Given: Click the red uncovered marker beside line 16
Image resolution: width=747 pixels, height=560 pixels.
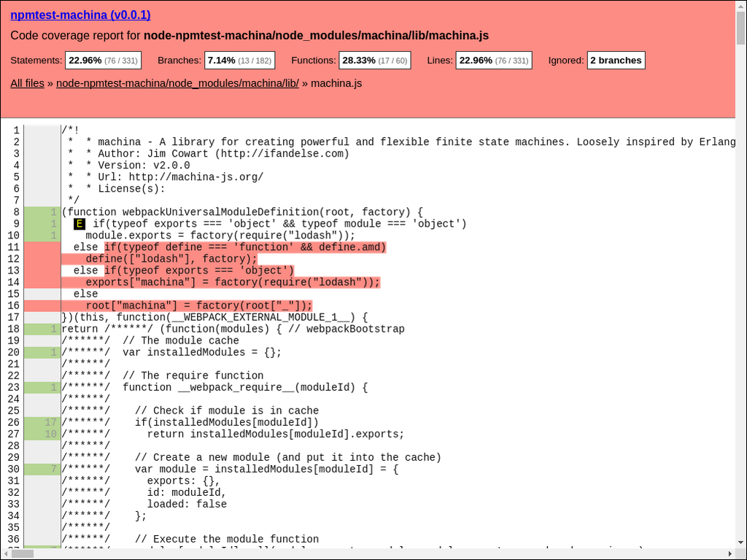Looking at the screenshot, I should click(x=42, y=306).
